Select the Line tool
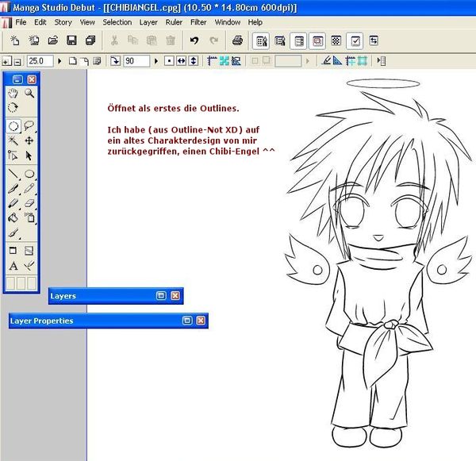 (13, 174)
